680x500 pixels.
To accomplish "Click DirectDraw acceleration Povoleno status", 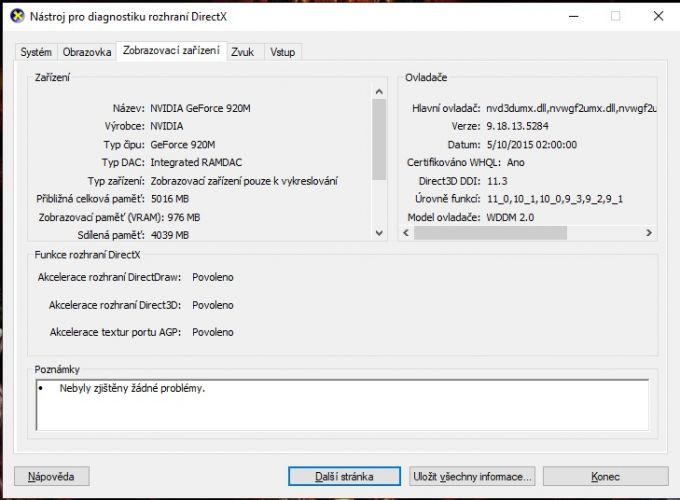I will pos(213,278).
